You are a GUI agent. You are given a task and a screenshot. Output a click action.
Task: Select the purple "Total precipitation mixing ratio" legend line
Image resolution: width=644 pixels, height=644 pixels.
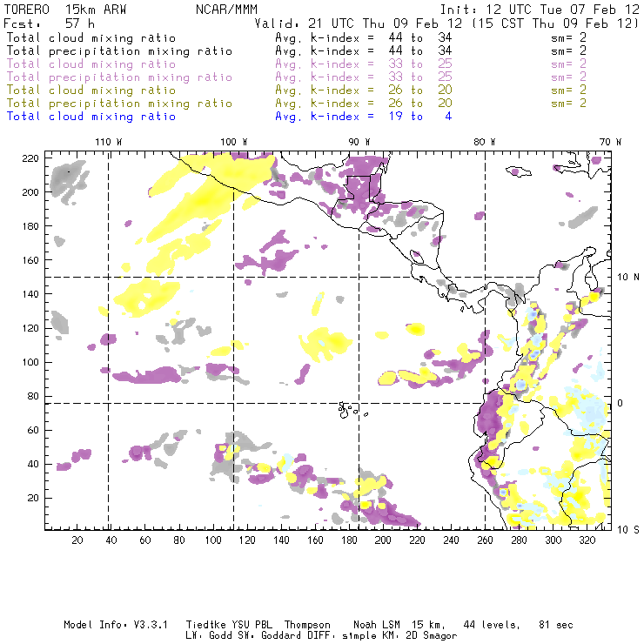[x=119, y=77]
